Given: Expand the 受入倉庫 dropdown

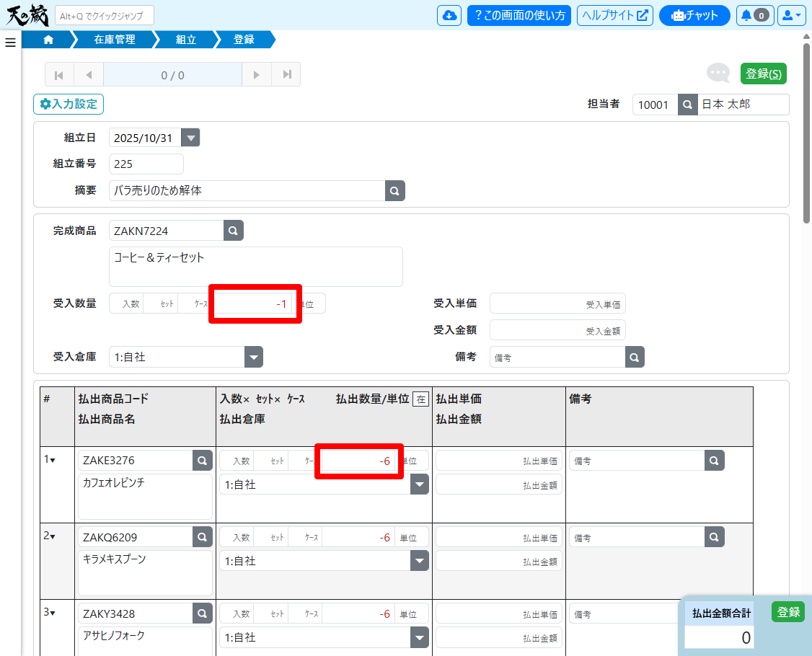Looking at the screenshot, I should click(x=254, y=357).
